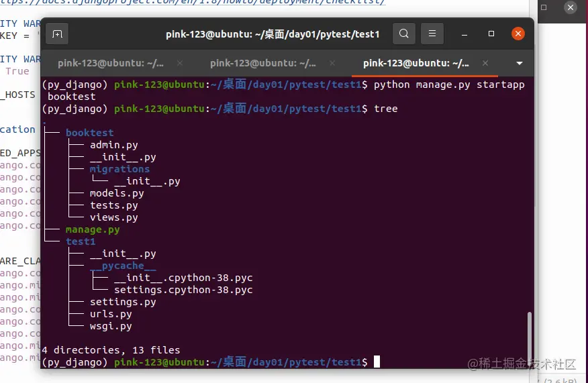Viewport: 588px width, 383px height.
Task: Click the 'python manage.py startapp' command text
Action: pyautogui.click(x=449, y=85)
